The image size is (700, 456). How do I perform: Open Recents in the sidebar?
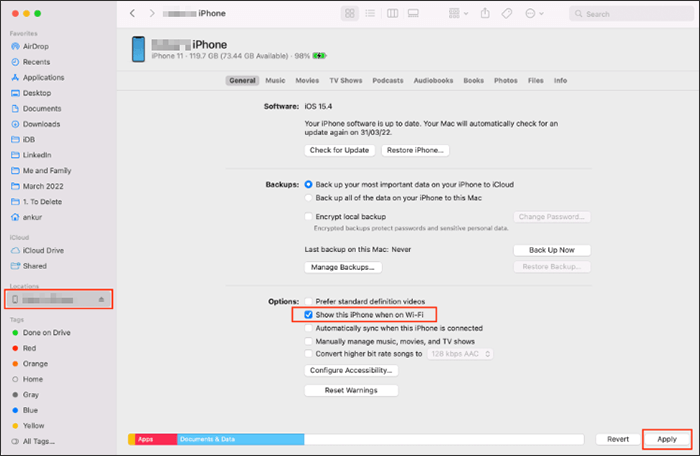[36, 62]
